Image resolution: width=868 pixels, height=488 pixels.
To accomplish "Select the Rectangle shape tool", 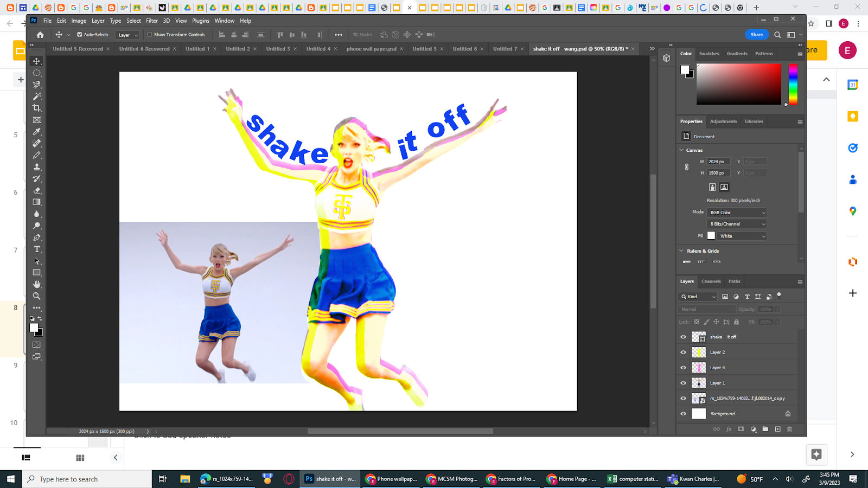I will point(37,273).
